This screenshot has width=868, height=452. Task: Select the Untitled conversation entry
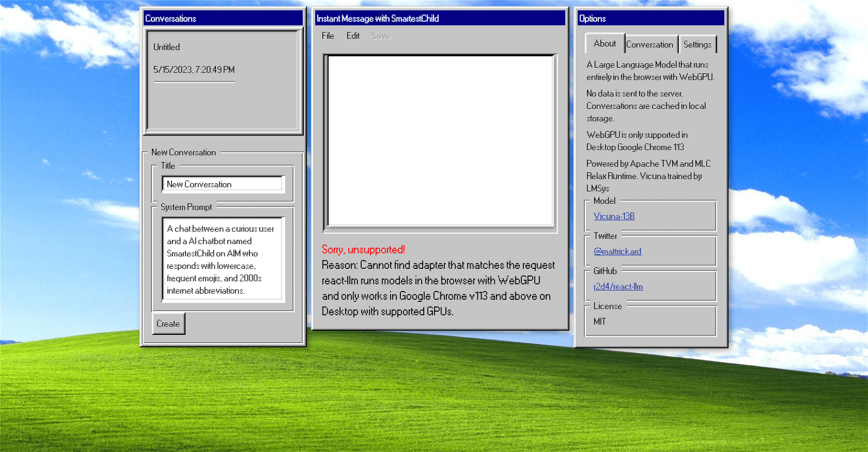[167, 47]
